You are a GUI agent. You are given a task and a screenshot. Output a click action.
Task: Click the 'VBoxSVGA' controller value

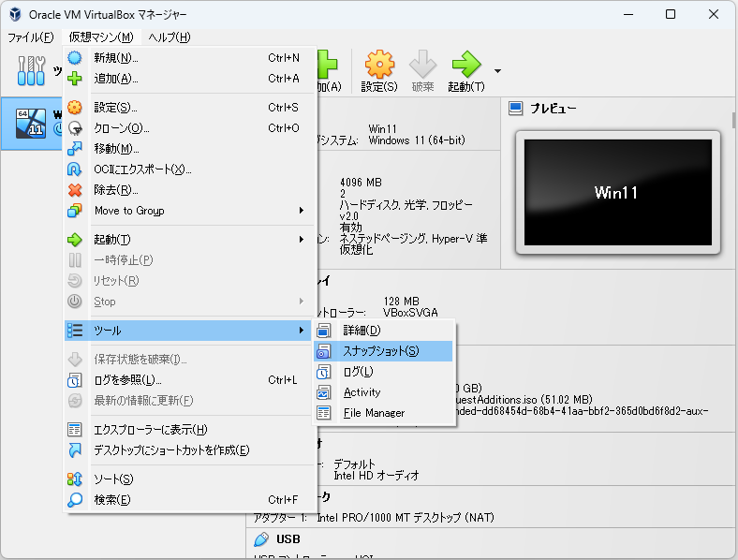(410, 313)
